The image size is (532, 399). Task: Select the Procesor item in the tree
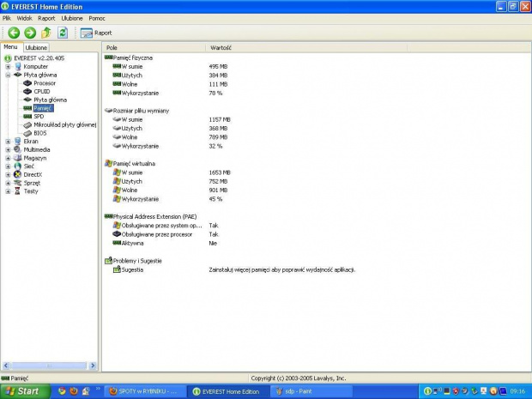click(45, 83)
